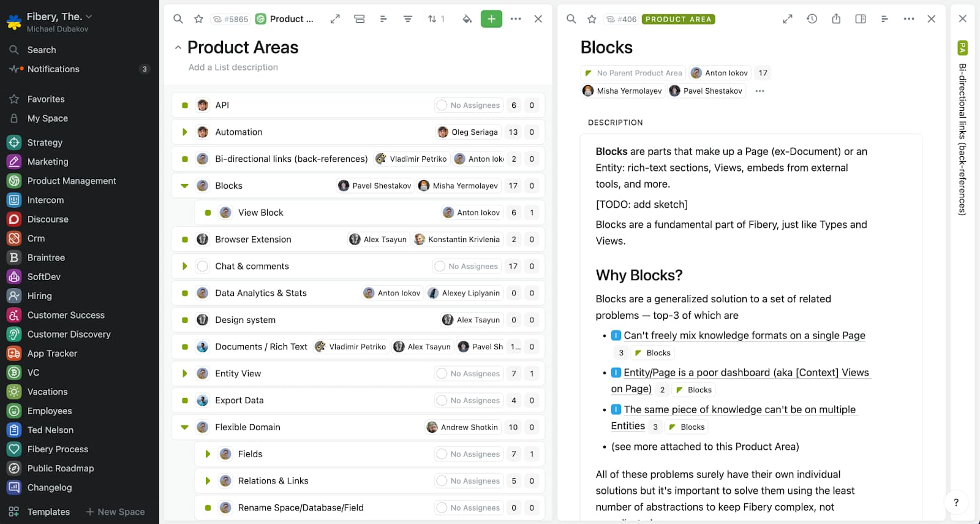Open Notifications in the sidebar
This screenshot has width=980, height=524.
(53, 69)
